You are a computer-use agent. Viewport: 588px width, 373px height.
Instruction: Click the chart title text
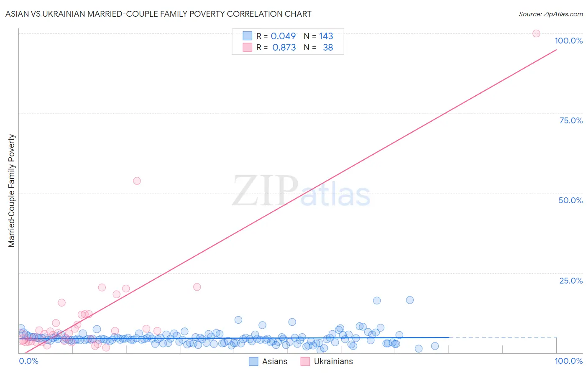pyautogui.click(x=159, y=14)
